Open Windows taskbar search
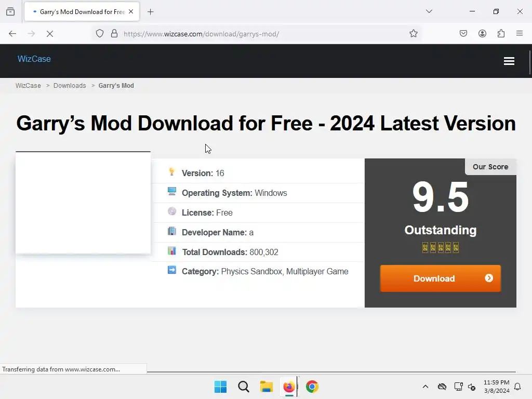 pyautogui.click(x=244, y=387)
